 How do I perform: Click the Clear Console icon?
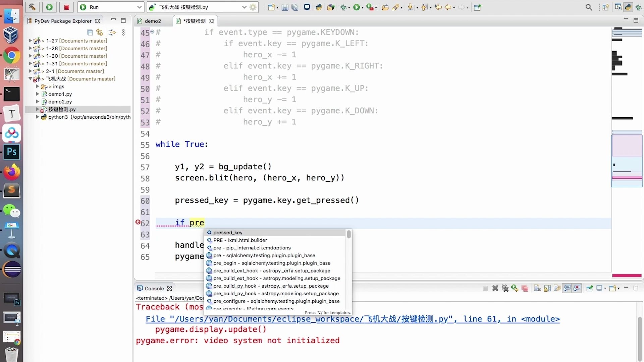pos(537,288)
